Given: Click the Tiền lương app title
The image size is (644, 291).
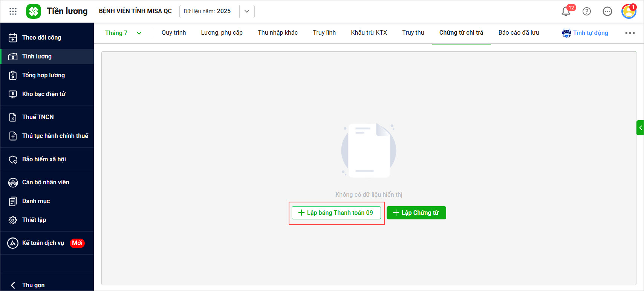Looking at the screenshot, I should click(x=67, y=11).
